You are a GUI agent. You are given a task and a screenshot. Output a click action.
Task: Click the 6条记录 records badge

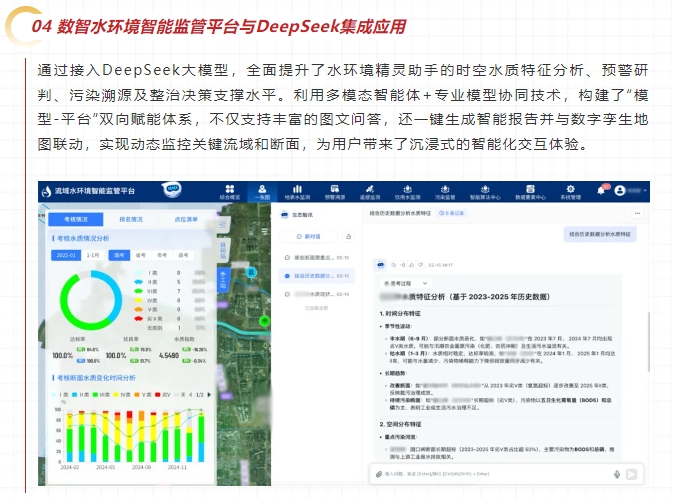coord(452,213)
